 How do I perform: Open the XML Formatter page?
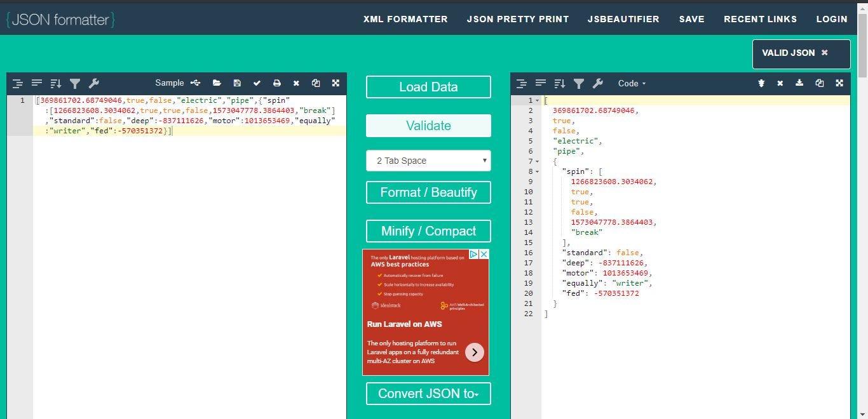(405, 19)
